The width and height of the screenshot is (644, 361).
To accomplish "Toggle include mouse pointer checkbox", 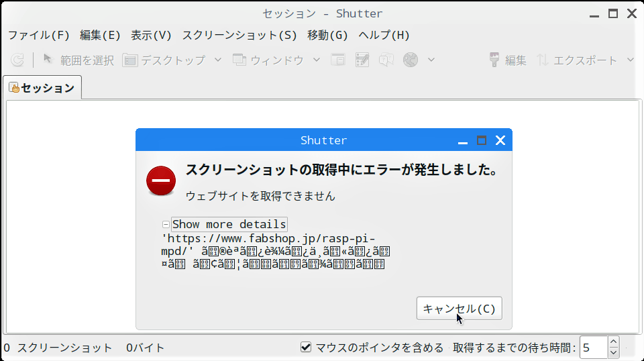I will point(306,348).
